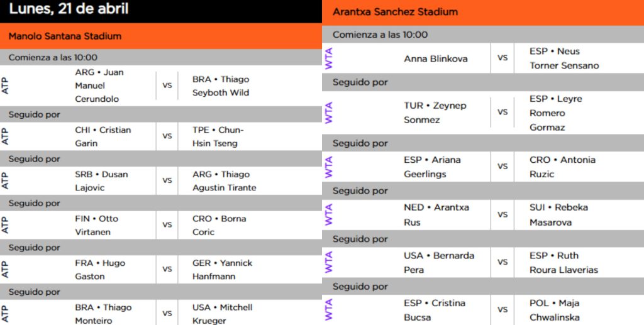The width and height of the screenshot is (644, 325).
Task: Click WTA label beside Zeynep Sonmez match
Action: [x=328, y=113]
